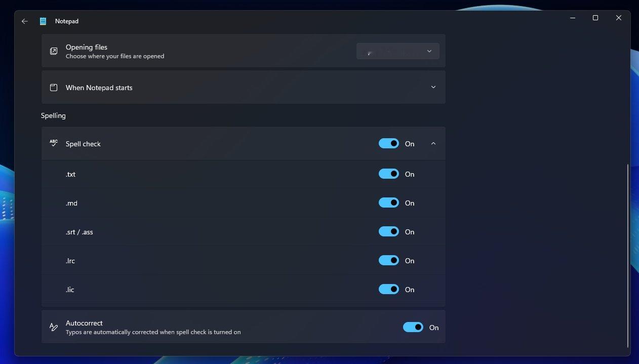This screenshot has height=364, width=639.
Task: Toggle the .lrc spell check switch
Action: point(389,261)
